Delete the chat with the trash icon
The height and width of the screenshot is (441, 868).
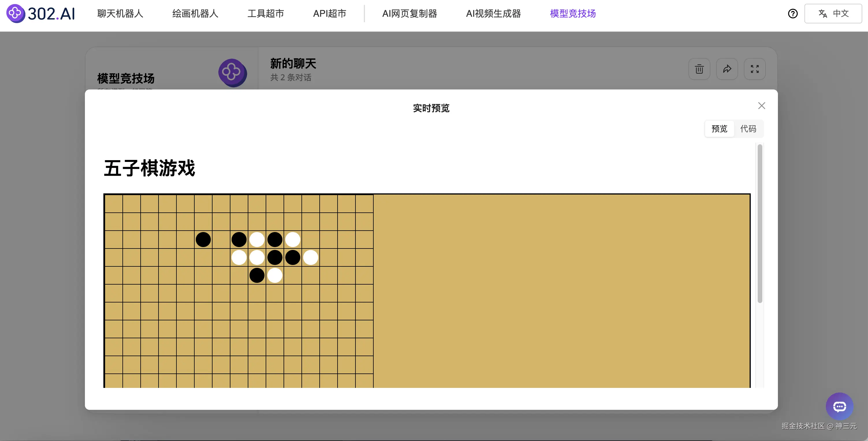coord(699,69)
